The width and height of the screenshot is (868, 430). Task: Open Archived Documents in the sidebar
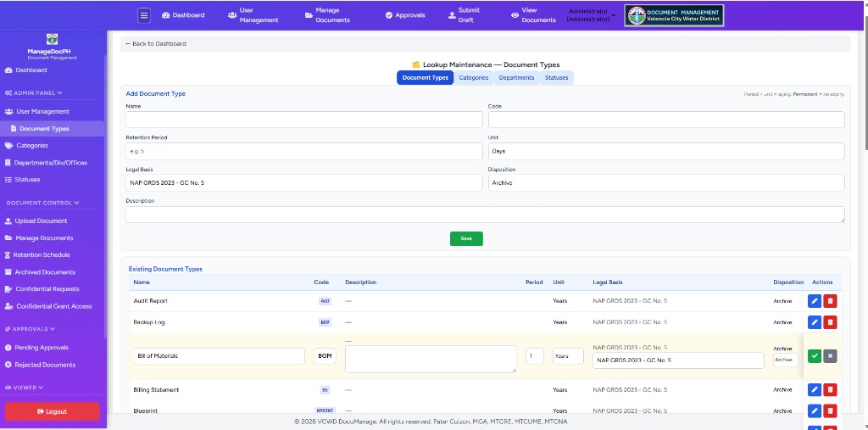(x=40, y=272)
